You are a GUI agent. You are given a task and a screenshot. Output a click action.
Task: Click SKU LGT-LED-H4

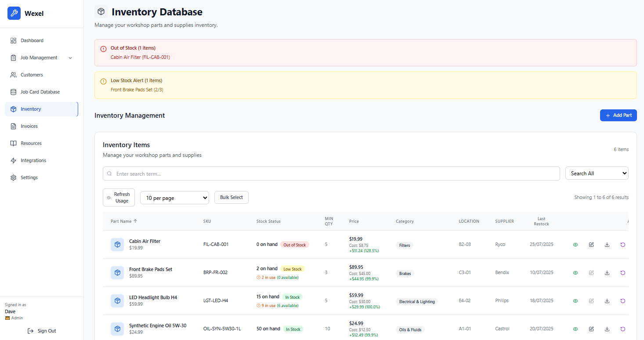point(215,300)
